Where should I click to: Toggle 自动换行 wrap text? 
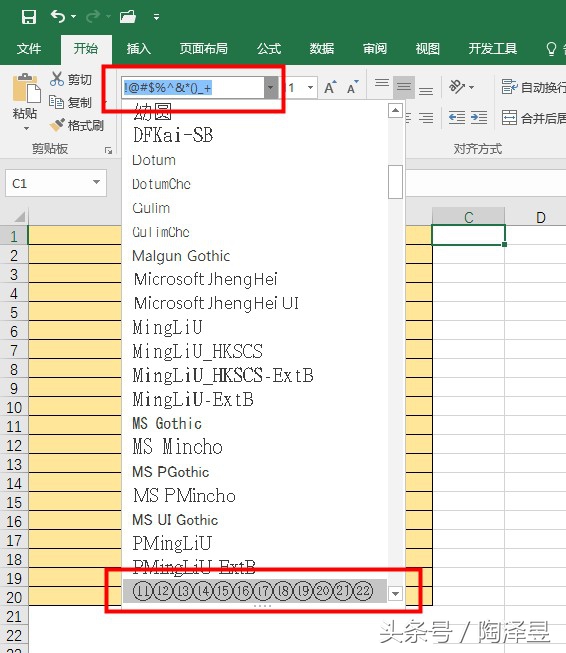tap(533, 87)
